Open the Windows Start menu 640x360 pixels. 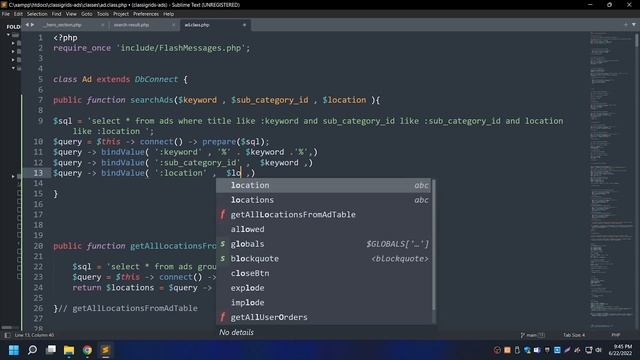pyautogui.click(x=13, y=350)
